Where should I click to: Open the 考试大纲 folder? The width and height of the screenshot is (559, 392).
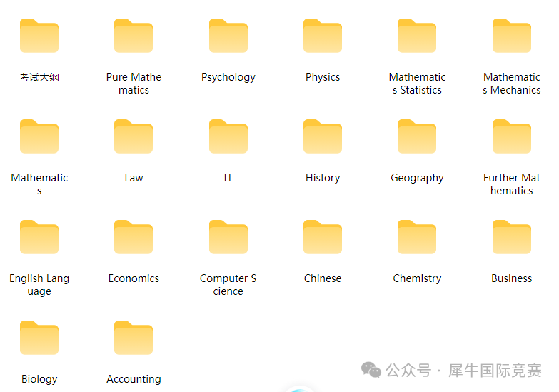pyautogui.click(x=39, y=36)
